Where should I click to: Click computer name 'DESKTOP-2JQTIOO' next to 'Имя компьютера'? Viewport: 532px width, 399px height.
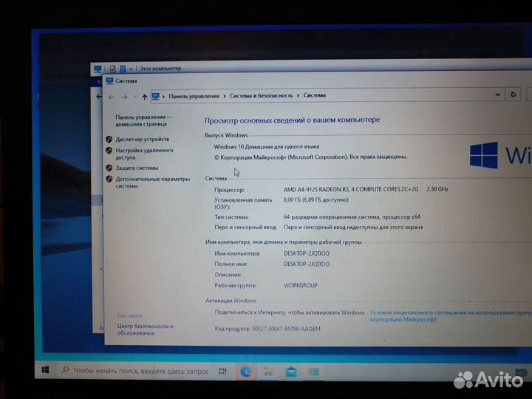(307, 253)
